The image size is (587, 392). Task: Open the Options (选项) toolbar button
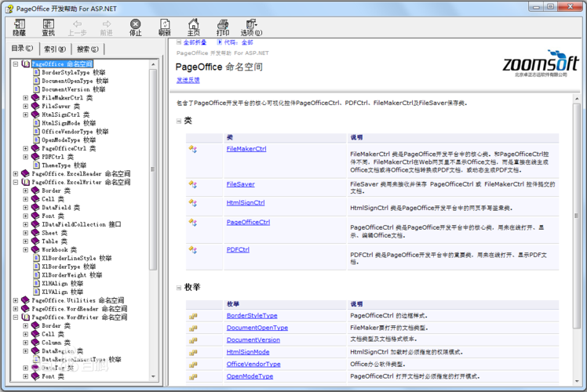tap(252, 27)
